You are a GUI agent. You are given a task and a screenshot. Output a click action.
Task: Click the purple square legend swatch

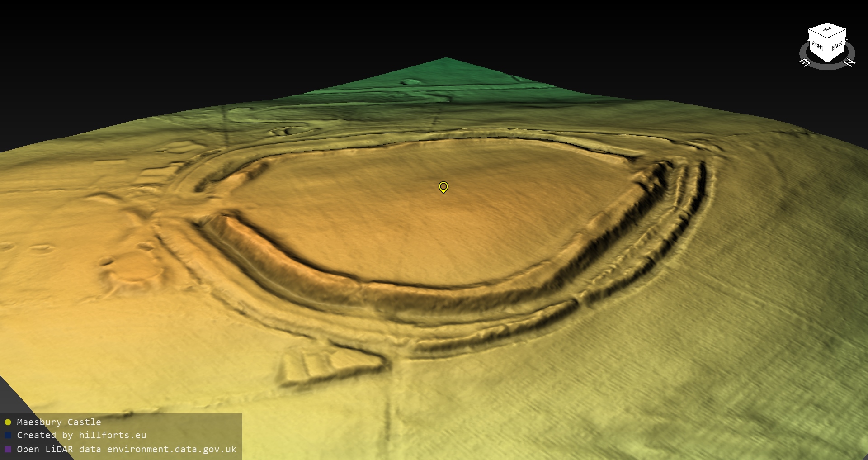coord(8,449)
